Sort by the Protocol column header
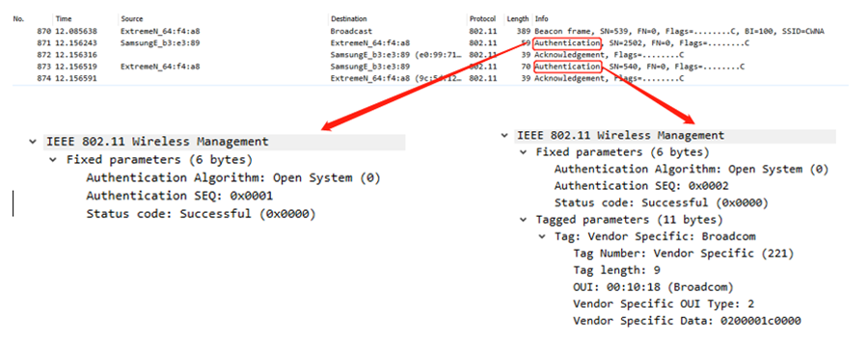The height and width of the screenshot is (347, 868). (x=482, y=19)
